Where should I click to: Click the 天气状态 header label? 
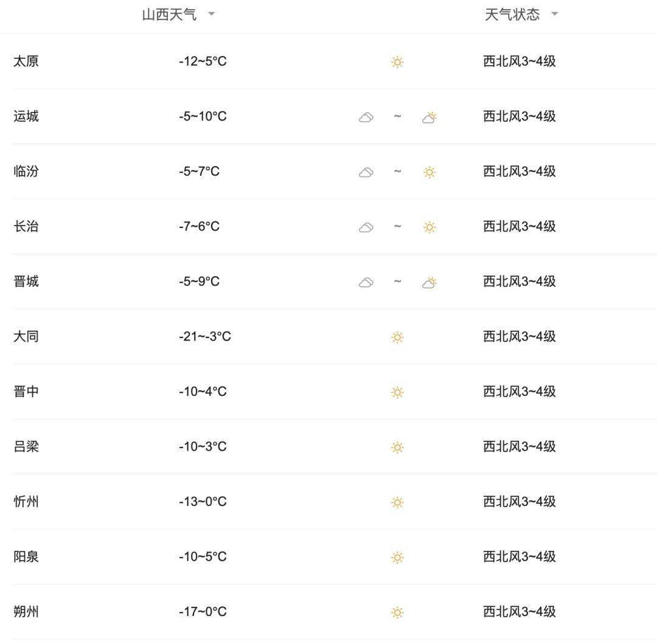[512, 15]
